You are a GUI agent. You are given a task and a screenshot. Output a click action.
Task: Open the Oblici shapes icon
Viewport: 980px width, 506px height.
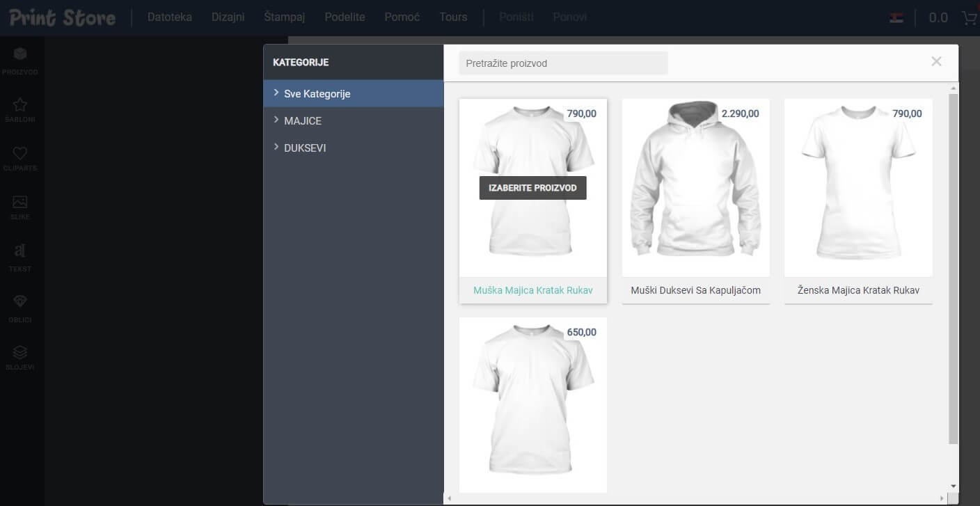tap(20, 302)
